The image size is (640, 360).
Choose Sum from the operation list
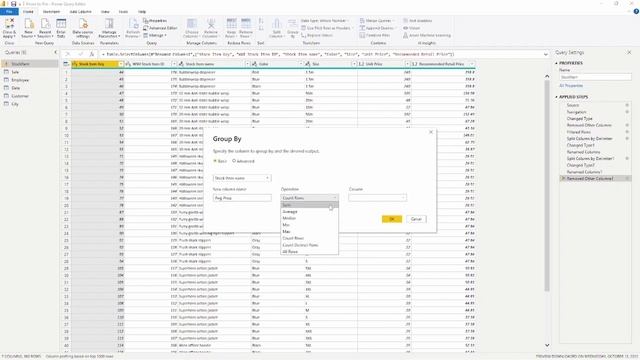click(x=309, y=205)
